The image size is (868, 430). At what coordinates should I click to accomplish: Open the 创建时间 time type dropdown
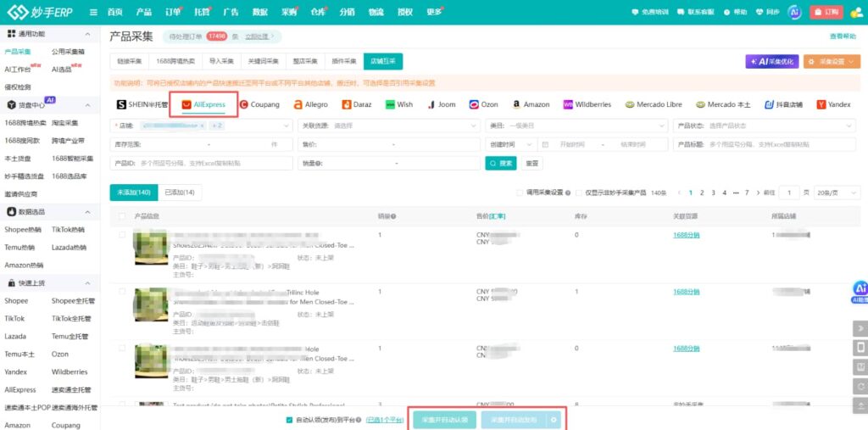point(511,145)
